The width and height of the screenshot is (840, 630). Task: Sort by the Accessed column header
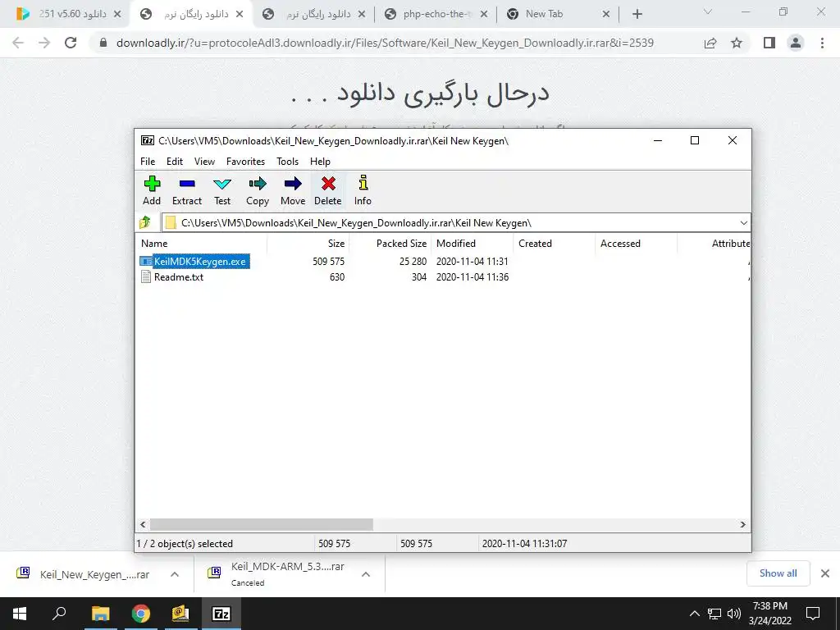coord(636,243)
